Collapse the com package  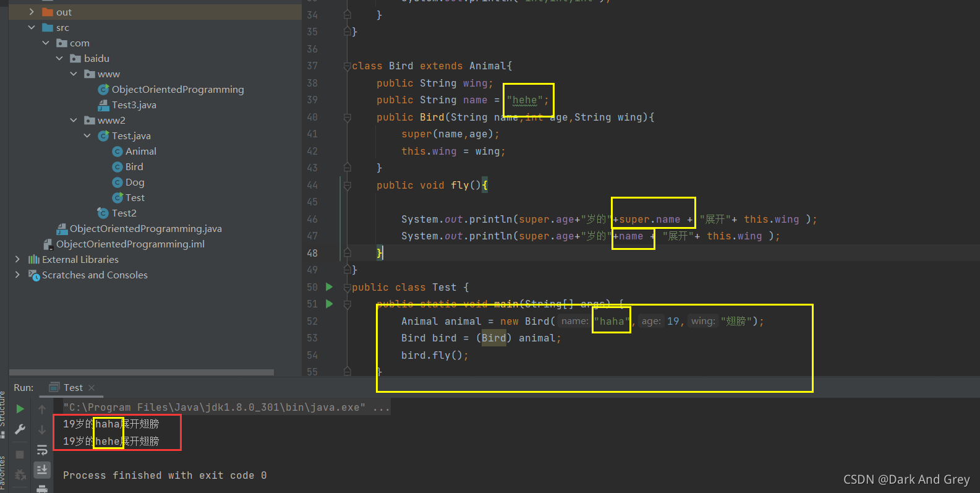point(46,43)
